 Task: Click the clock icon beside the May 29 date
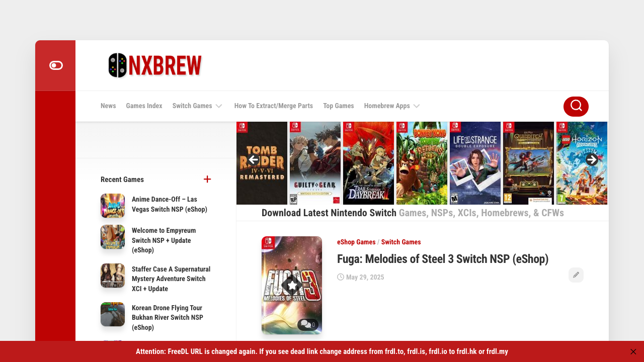pyautogui.click(x=341, y=277)
